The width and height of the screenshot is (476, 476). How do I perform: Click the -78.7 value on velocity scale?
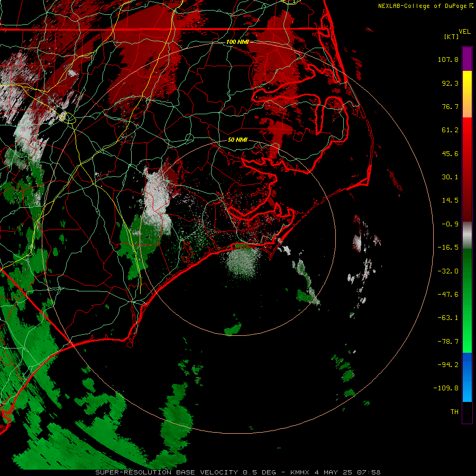(x=448, y=342)
